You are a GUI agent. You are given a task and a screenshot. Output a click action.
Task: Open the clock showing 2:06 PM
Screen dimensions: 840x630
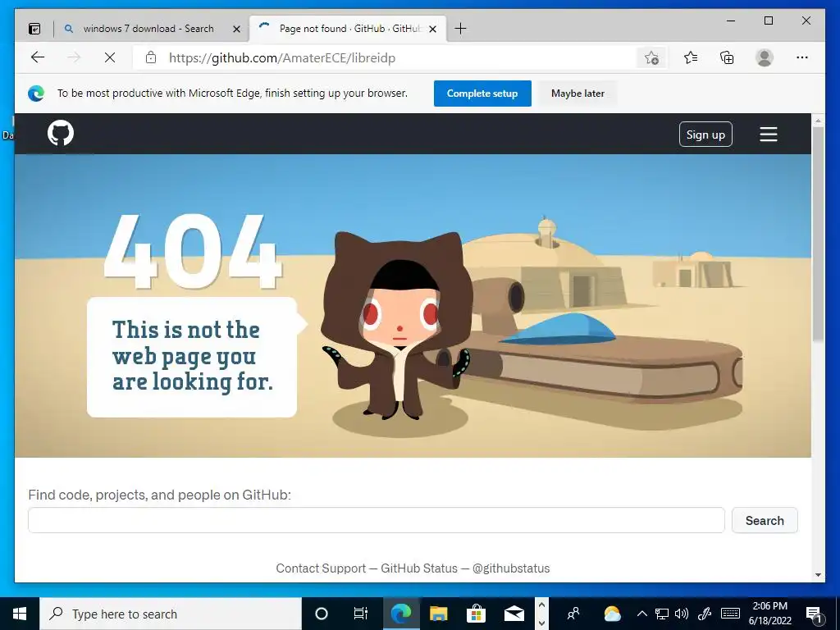point(769,614)
